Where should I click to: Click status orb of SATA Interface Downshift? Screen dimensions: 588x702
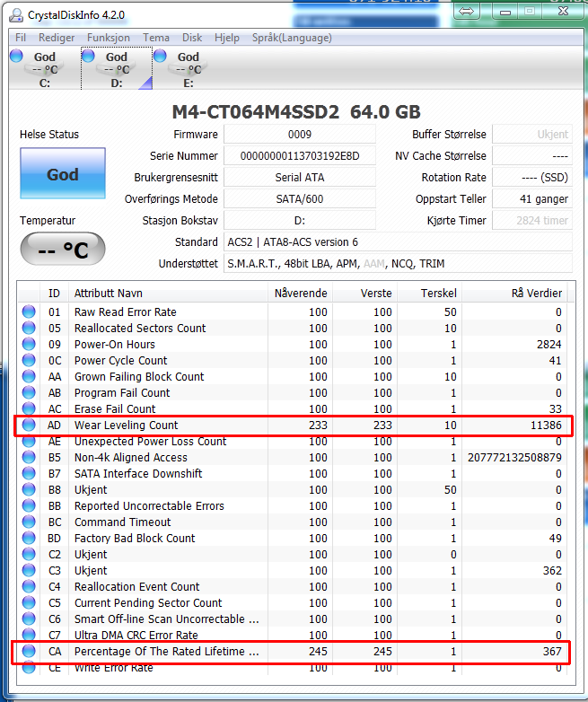[x=29, y=473]
